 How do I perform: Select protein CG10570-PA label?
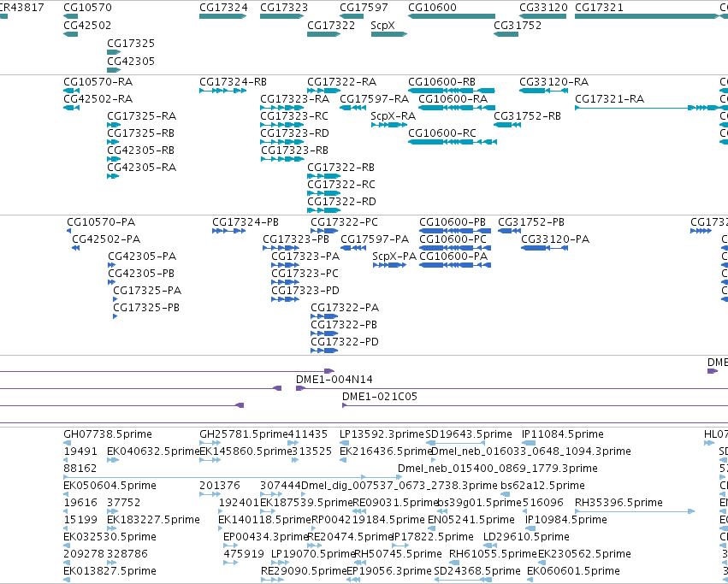(x=101, y=222)
